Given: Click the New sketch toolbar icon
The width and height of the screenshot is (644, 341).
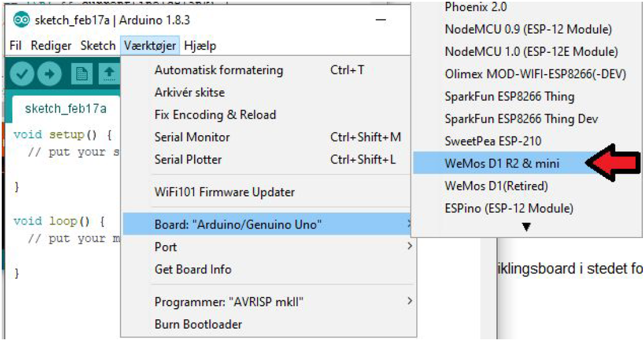Looking at the screenshot, I should click(x=82, y=74).
